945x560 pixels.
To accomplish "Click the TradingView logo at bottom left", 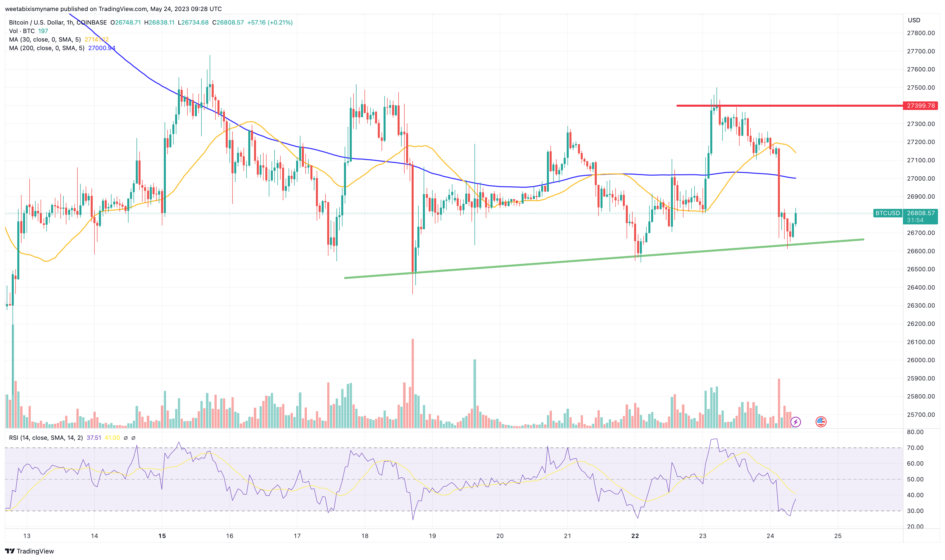I will [x=29, y=551].
